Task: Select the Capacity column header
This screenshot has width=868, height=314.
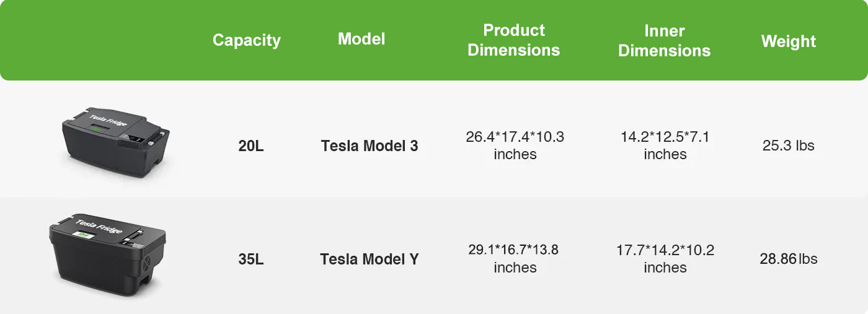Action: tap(246, 40)
